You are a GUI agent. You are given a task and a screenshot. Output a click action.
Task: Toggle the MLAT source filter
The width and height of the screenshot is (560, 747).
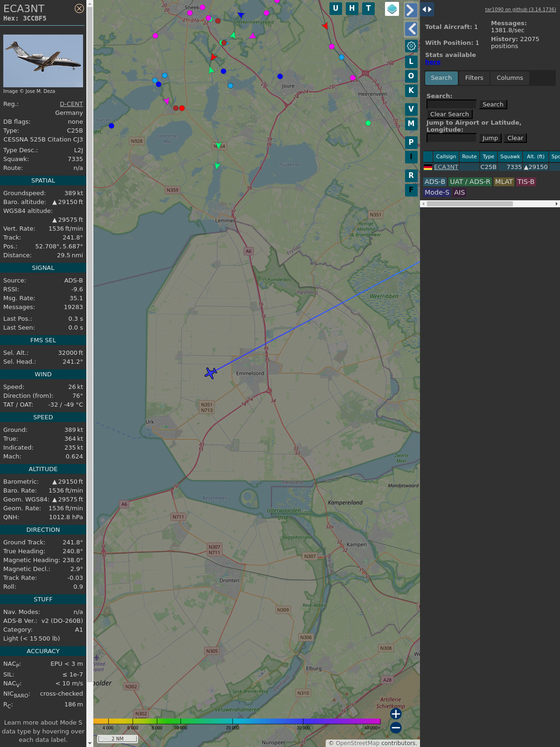[x=504, y=182]
